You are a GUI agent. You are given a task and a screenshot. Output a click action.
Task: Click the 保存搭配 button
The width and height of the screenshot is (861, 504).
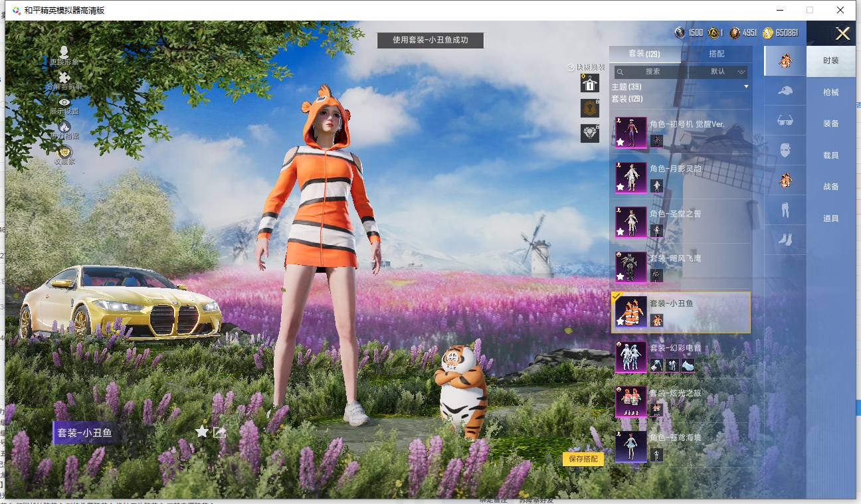tap(583, 459)
